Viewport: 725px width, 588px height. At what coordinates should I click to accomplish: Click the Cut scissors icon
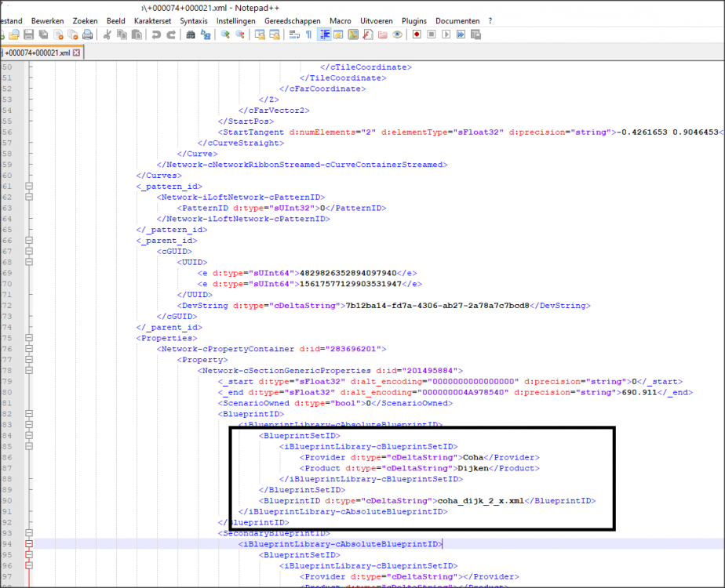point(107,34)
